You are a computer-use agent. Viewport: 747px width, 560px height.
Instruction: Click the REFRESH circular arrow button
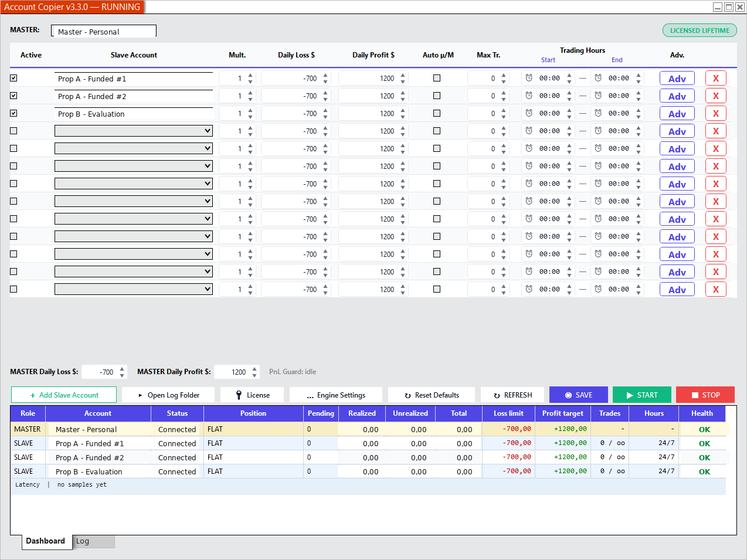click(512, 395)
